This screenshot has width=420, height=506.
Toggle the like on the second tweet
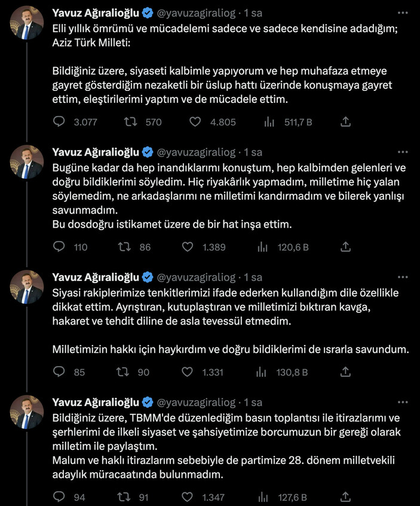coord(187,247)
